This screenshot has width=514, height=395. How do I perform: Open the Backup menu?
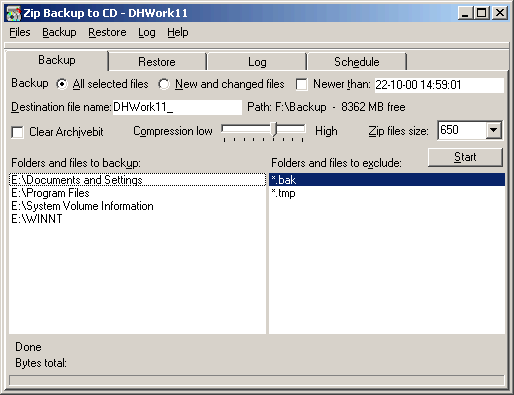point(59,32)
